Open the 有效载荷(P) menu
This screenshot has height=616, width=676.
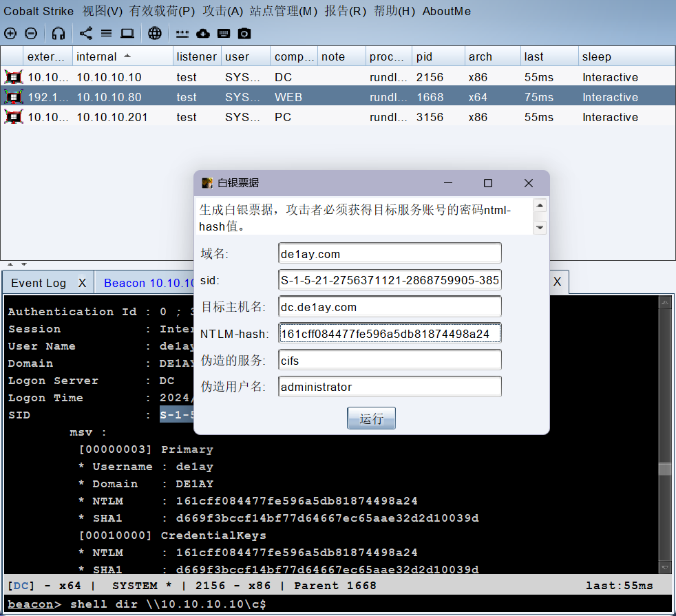(162, 11)
